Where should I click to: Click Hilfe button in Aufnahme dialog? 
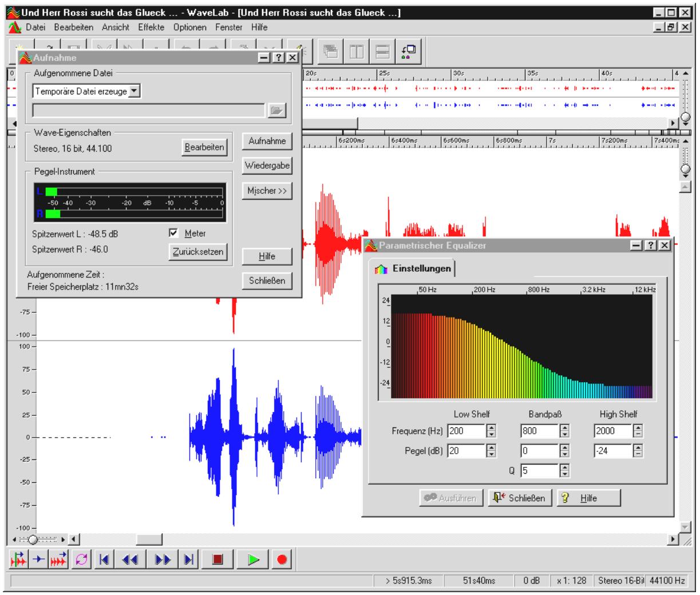point(267,256)
